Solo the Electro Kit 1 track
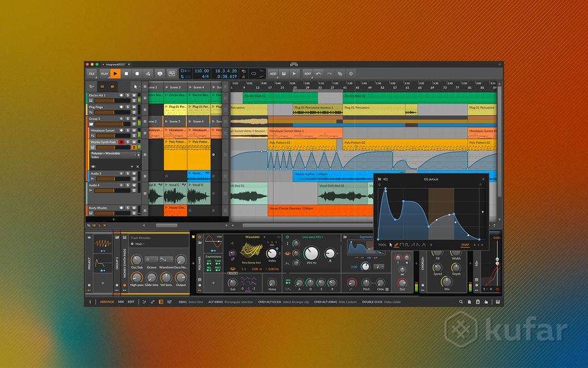 pyautogui.click(x=127, y=95)
